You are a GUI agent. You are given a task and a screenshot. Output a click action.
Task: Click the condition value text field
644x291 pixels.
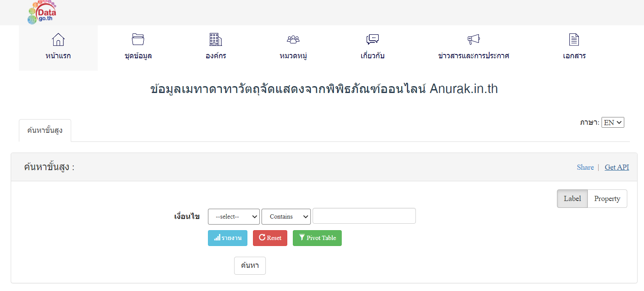point(364,216)
